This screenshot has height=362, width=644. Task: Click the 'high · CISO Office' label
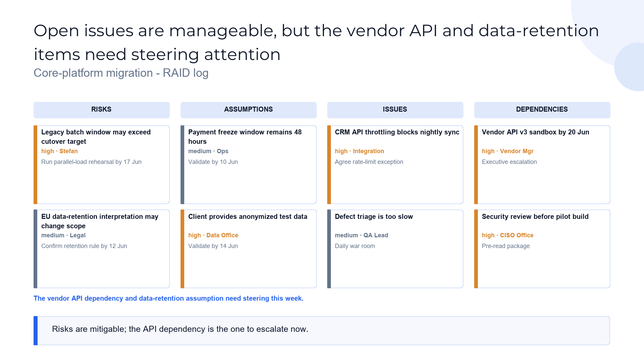507,235
